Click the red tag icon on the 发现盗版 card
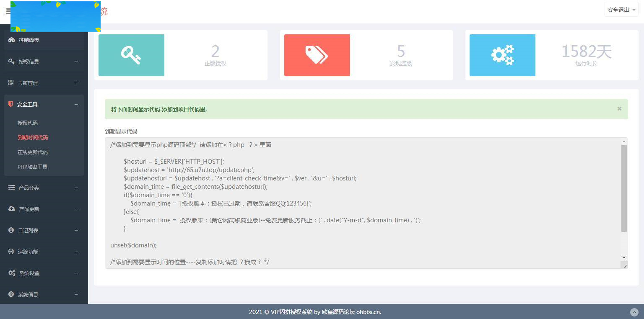The image size is (644, 319). tap(317, 55)
